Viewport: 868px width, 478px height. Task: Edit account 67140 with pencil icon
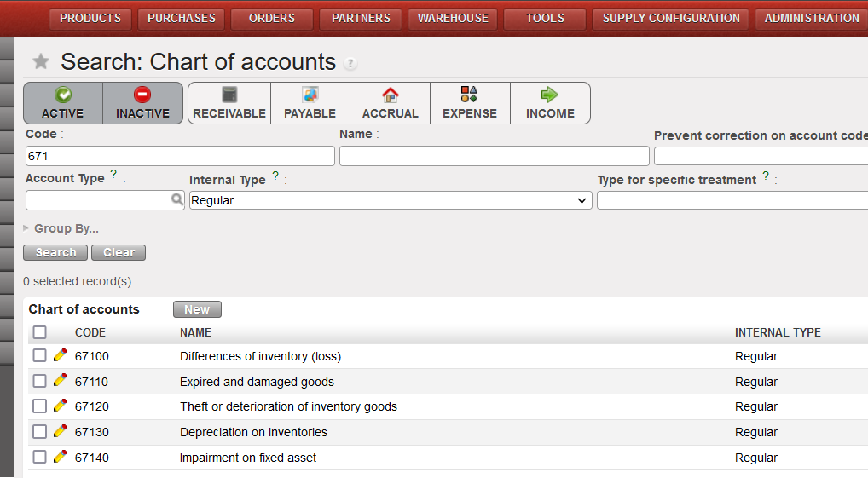click(60, 457)
